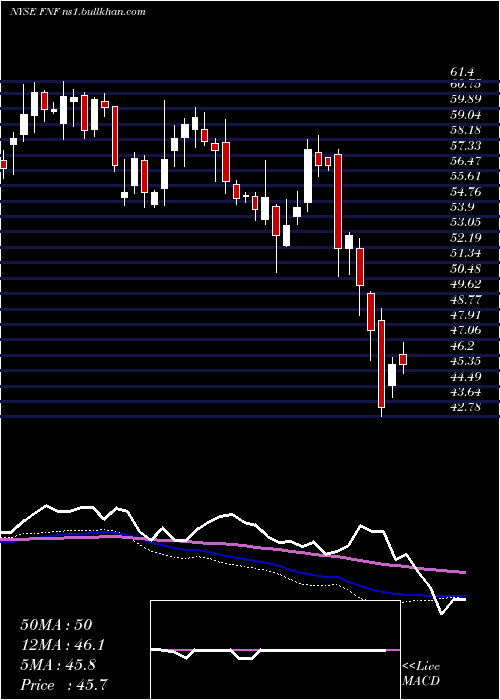Click the 44.49 price axis label

466,376
